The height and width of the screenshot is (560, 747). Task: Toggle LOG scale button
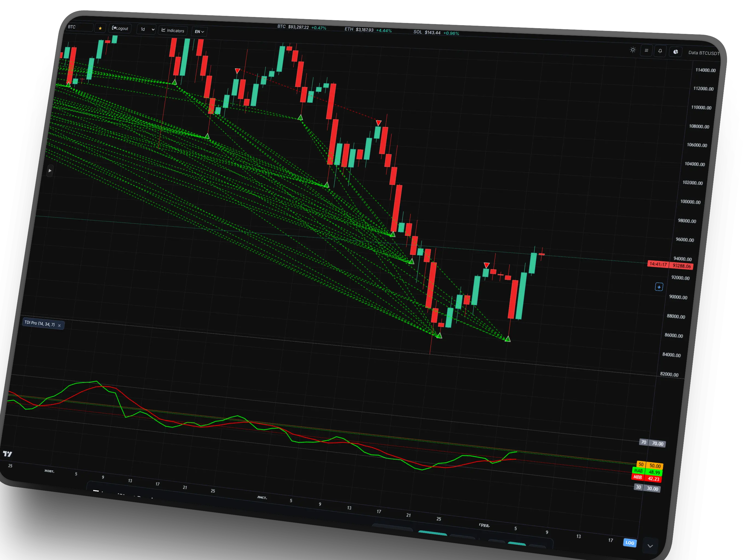[x=630, y=543]
